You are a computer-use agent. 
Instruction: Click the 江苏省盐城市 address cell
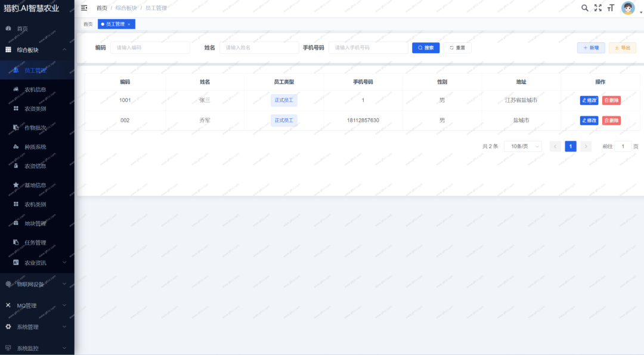521,100
